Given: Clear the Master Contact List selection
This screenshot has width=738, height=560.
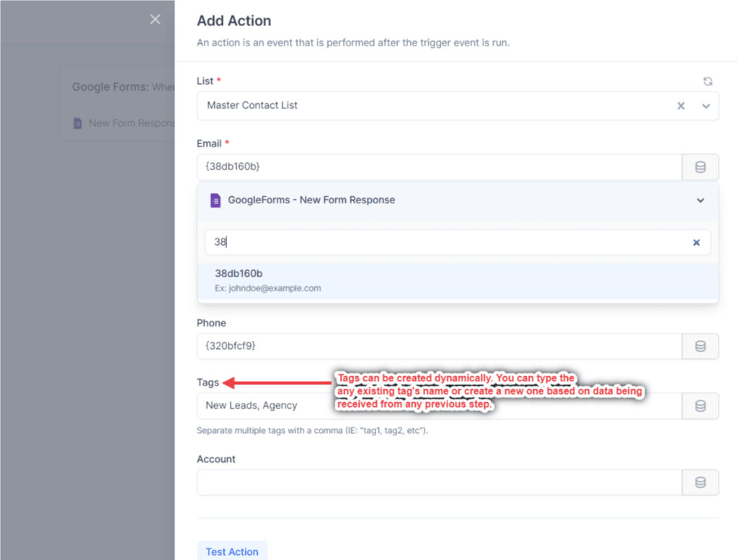Looking at the screenshot, I should pos(681,106).
